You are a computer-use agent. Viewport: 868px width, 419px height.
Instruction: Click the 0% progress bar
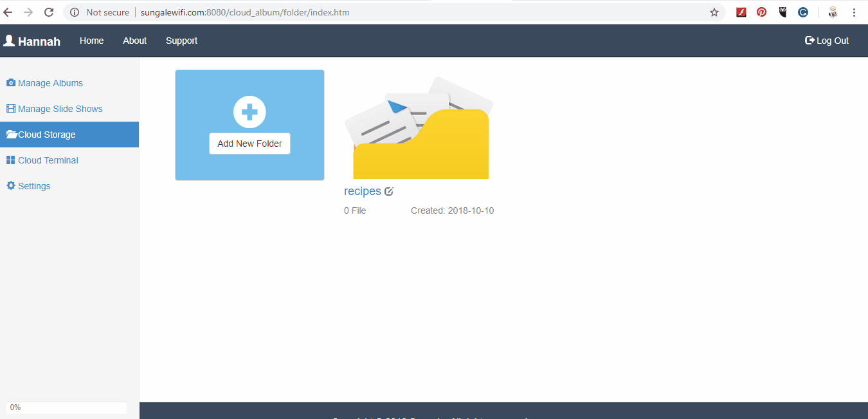pos(66,407)
